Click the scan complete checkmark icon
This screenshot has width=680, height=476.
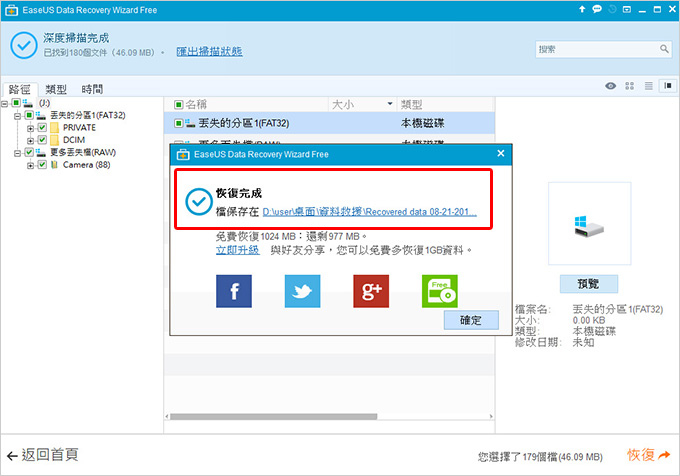click(x=23, y=45)
